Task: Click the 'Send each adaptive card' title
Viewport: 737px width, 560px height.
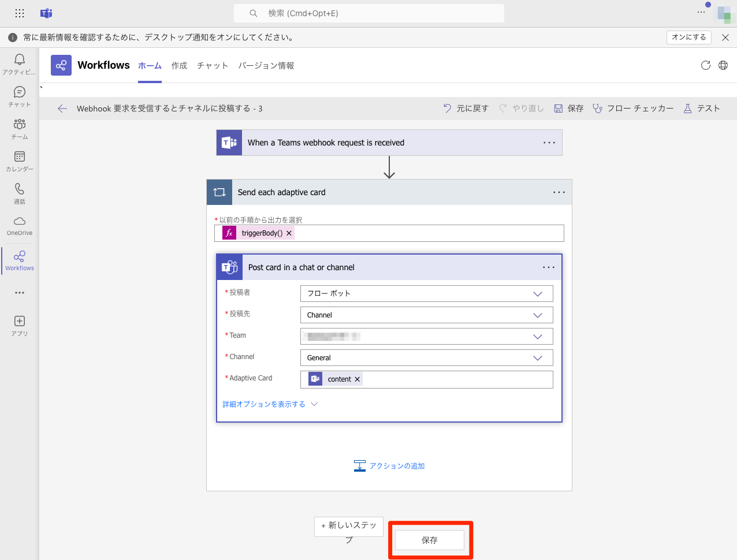Action: click(282, 192)
